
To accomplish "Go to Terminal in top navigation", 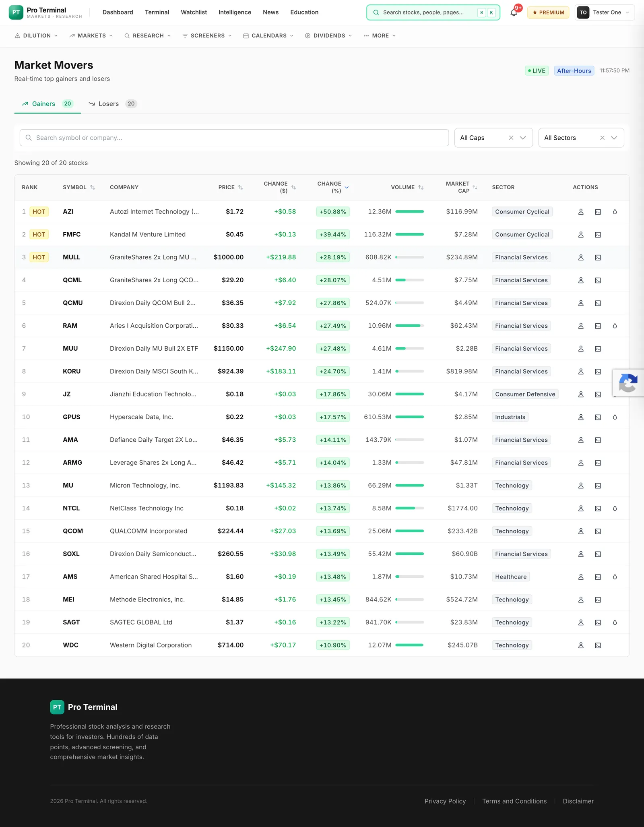I will click(x=157, y=12).
